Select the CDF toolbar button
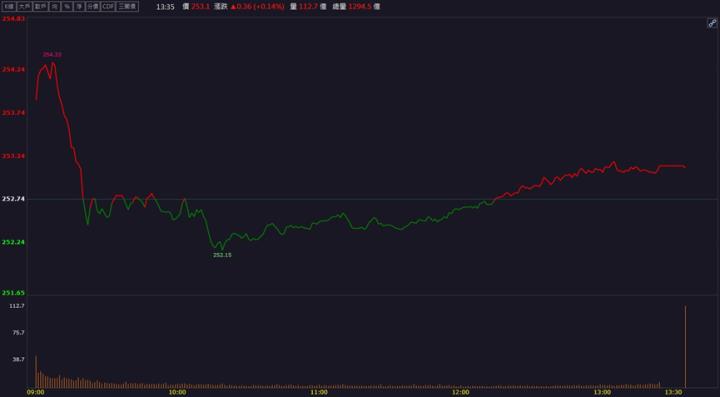Image resolution: width=720 pixels, height=397 pixels. (108, 6)
